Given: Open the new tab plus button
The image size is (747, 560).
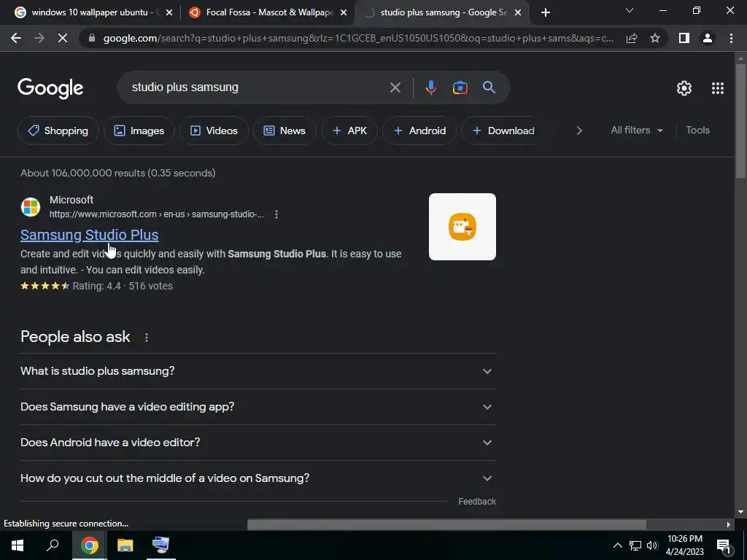Looking at the screenshot, I should tap(546, 12).
